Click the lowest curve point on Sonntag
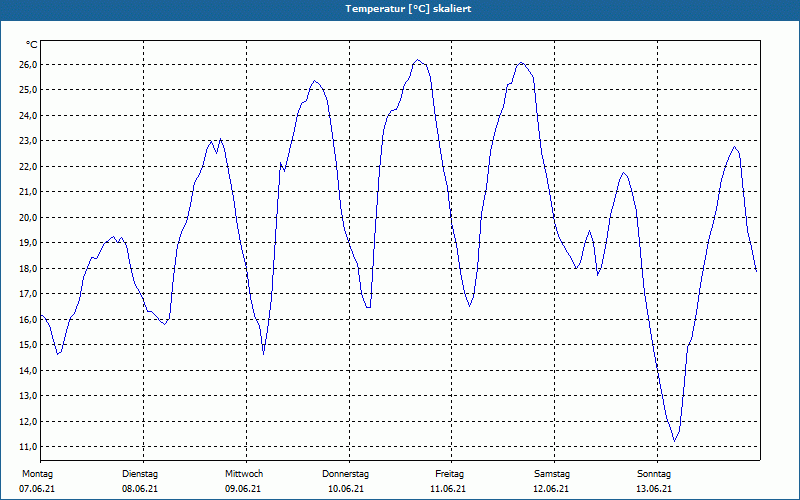Screen dimensions: 800x500 point(674,441)
